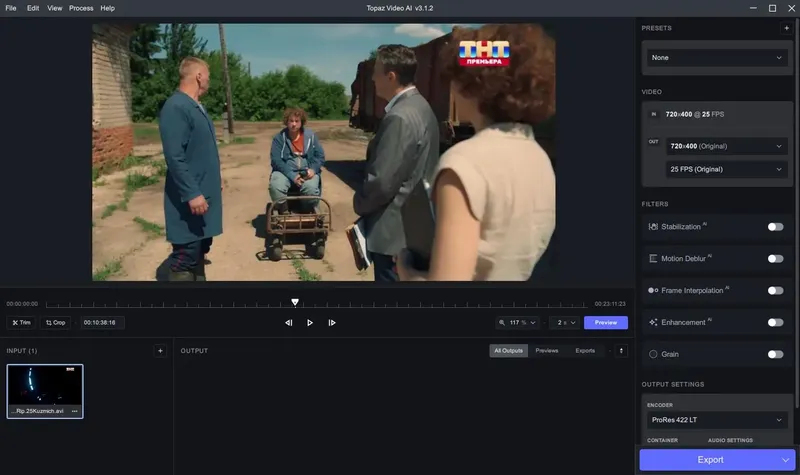Toggle the Grain filter on

(x=775, y=354)
